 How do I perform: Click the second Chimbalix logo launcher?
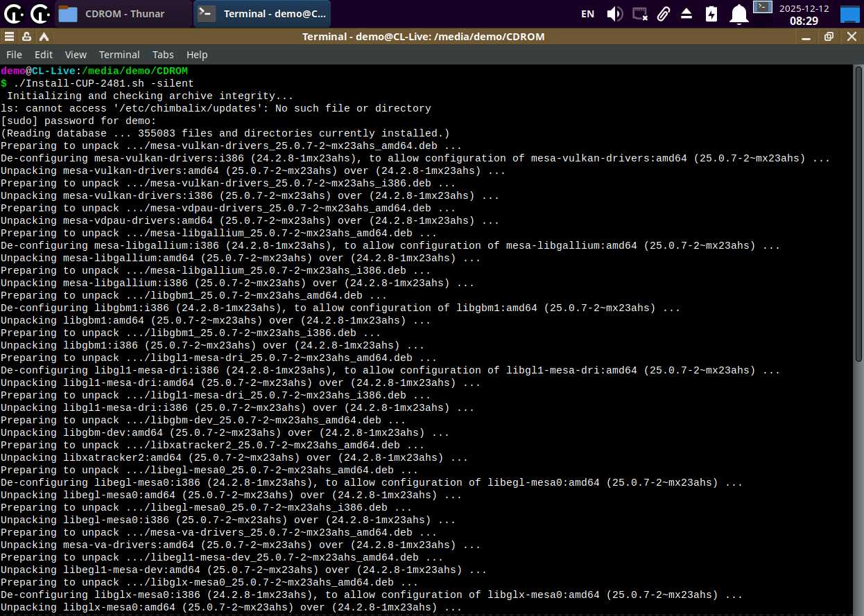tap(40, 13)
